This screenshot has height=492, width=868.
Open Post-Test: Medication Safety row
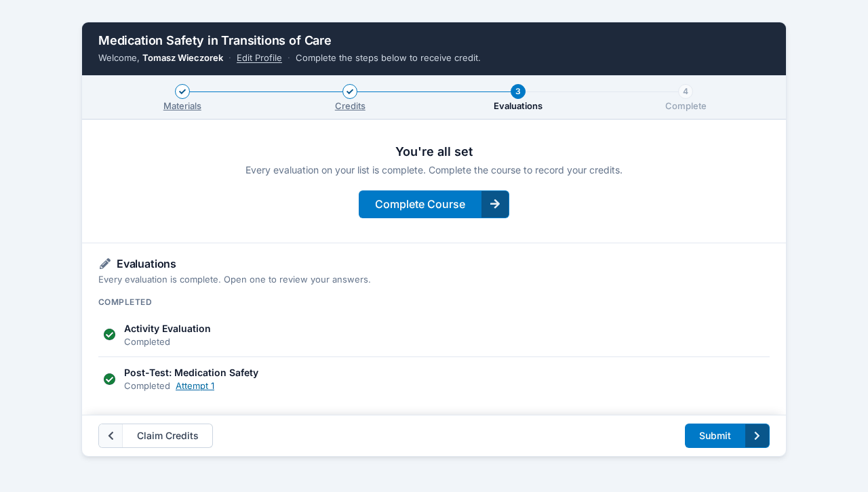tap(434, 379)
